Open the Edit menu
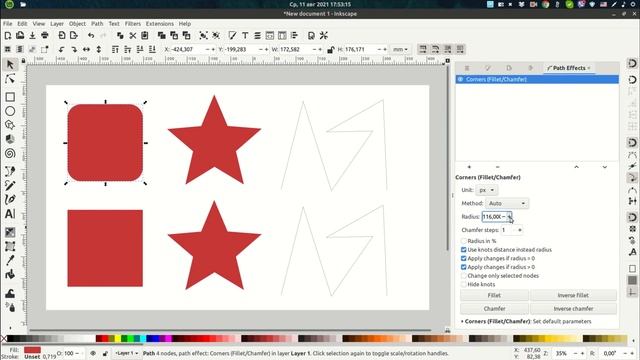 tap(22, 24)
